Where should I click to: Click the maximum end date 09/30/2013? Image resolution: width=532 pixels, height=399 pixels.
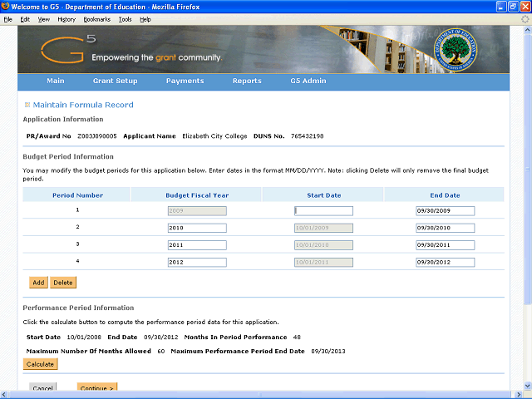[x=328, y=351]
